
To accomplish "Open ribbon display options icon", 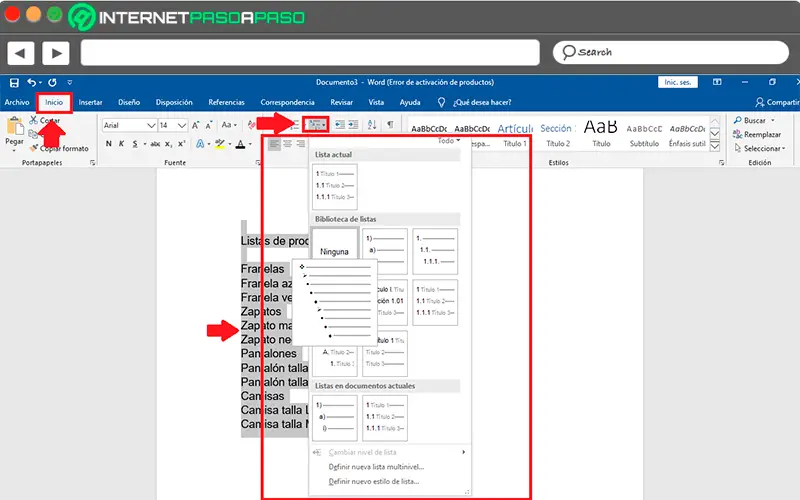I will point(717,82).
